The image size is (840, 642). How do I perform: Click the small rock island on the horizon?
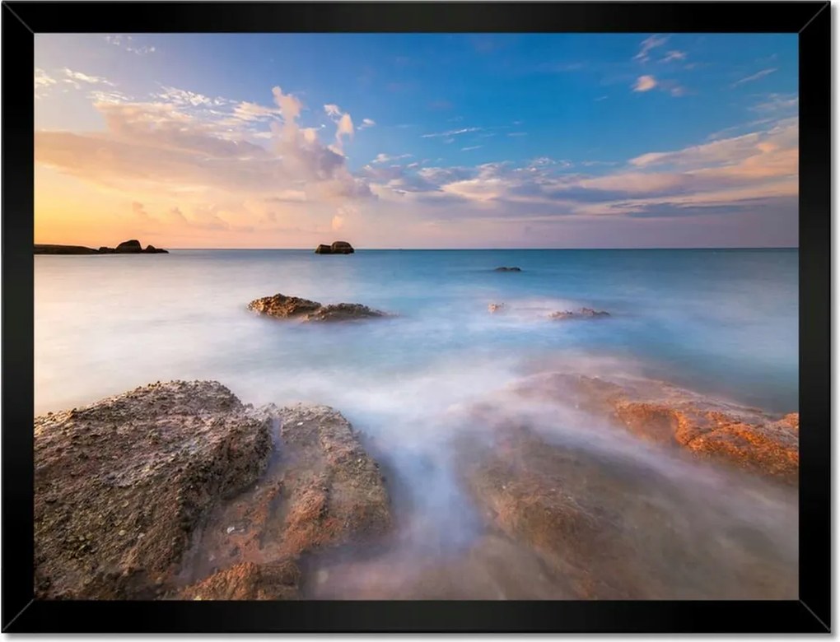click(x=334, y=248)
